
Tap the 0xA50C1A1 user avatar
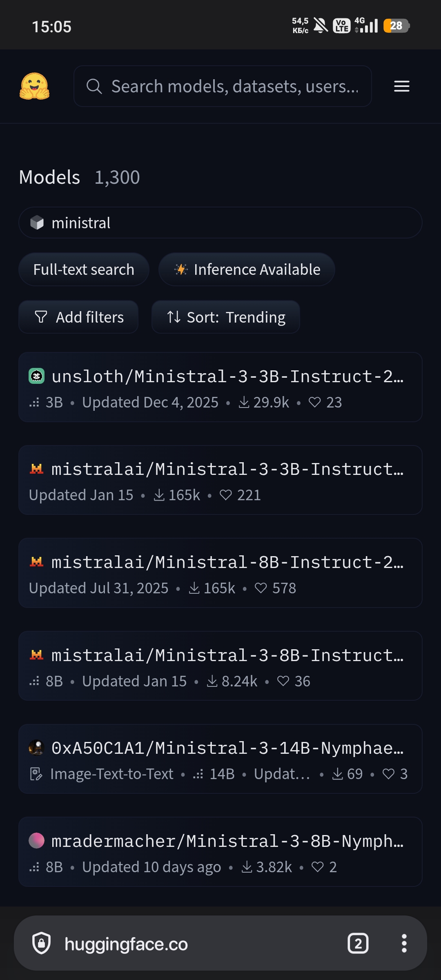click(x=36, y=748)
